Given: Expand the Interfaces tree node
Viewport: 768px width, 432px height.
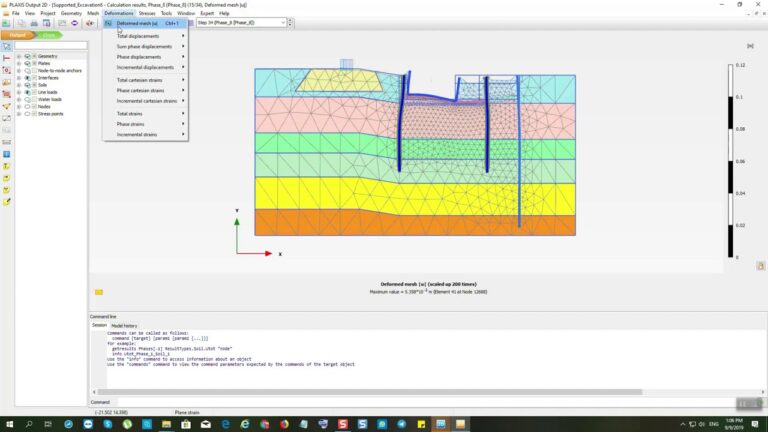Looking at the screenshot, I should point(19,77).
